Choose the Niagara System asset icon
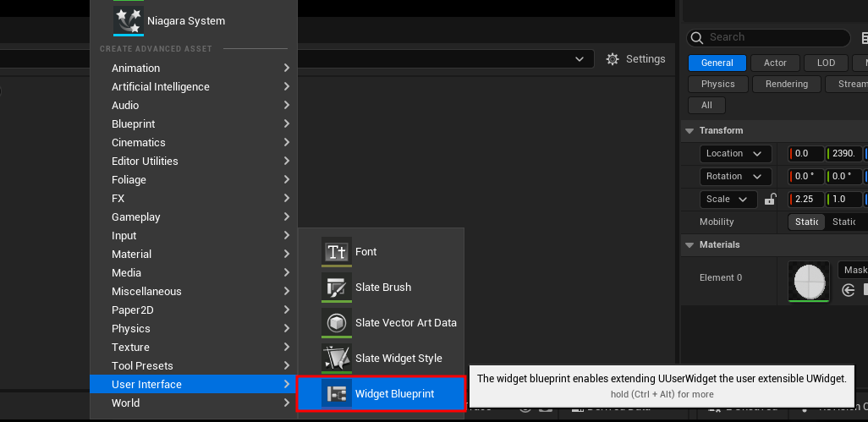 (x=129, y=21)
